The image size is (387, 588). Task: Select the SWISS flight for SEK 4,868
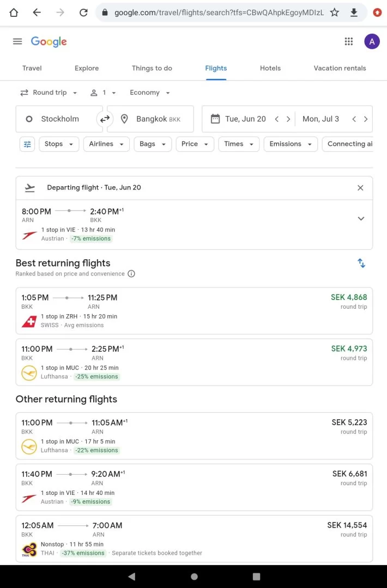[x=194, y=310]
